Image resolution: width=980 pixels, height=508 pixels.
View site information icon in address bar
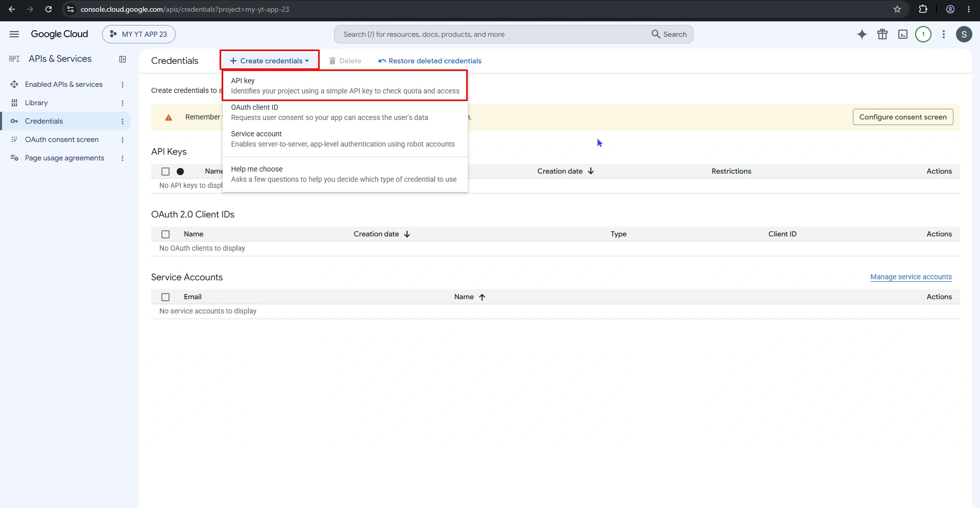pos(70,9)
